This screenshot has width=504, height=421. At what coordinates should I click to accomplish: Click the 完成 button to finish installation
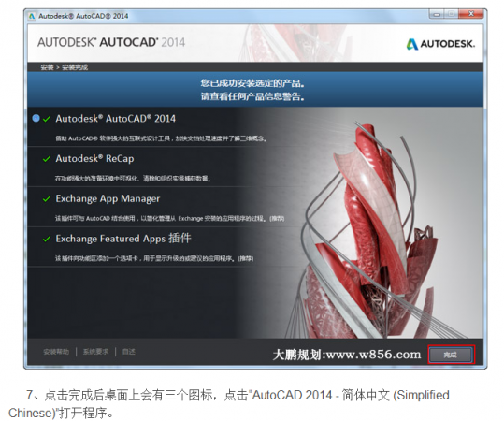point(451,355)
